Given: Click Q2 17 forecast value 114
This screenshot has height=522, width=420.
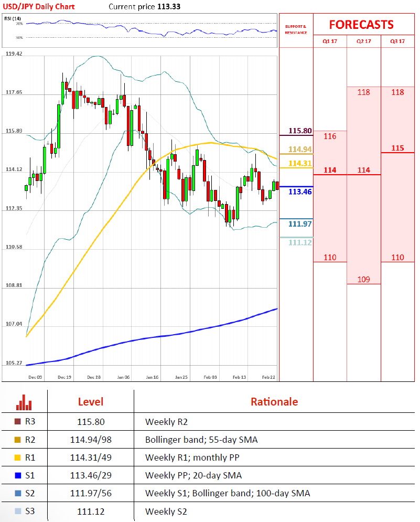Looking at the screenshot, I should 364,170.
